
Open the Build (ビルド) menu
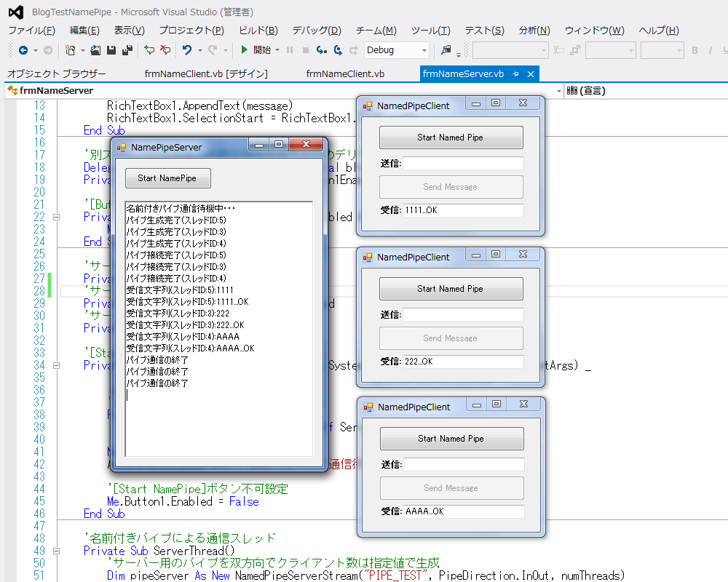tap(258, 31)
